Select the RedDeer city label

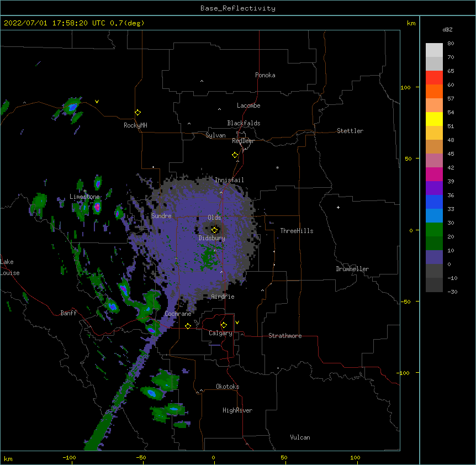pos(243,141)
